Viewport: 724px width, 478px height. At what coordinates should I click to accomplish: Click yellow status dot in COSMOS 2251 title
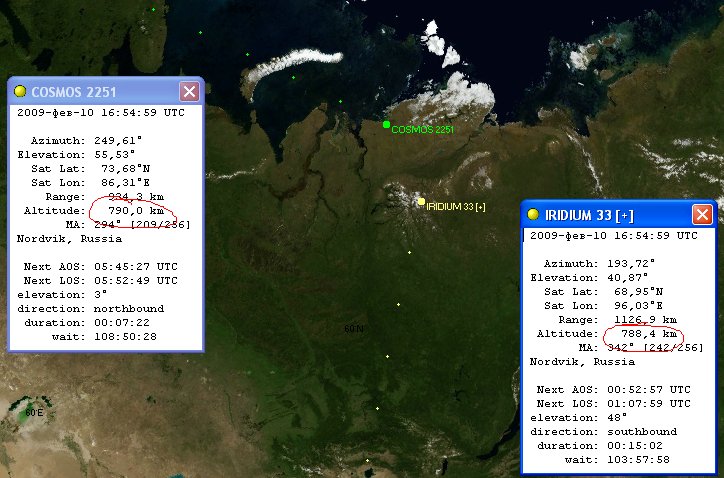click(x=20, y=91)
